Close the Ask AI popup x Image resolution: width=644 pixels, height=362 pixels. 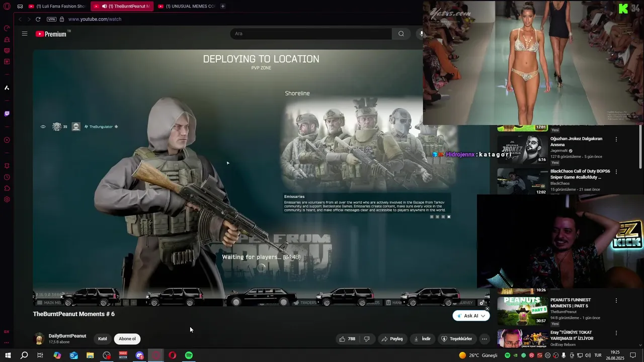coord(487,309)
